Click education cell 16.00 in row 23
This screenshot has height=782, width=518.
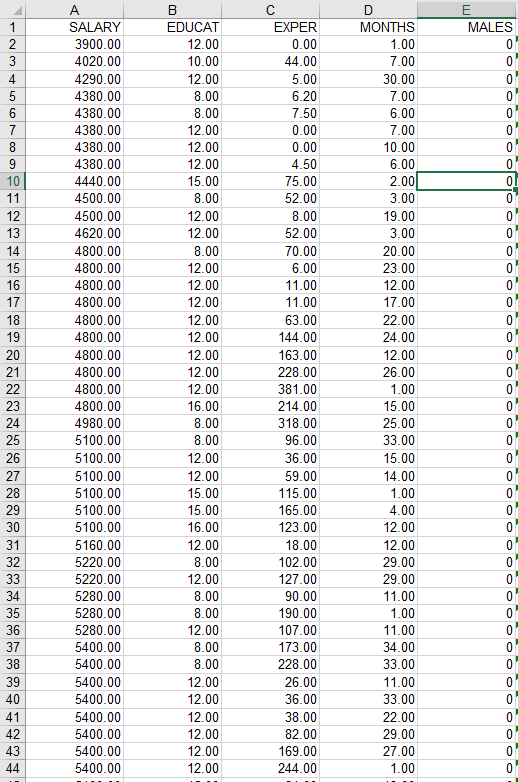[x=173, y=406]
